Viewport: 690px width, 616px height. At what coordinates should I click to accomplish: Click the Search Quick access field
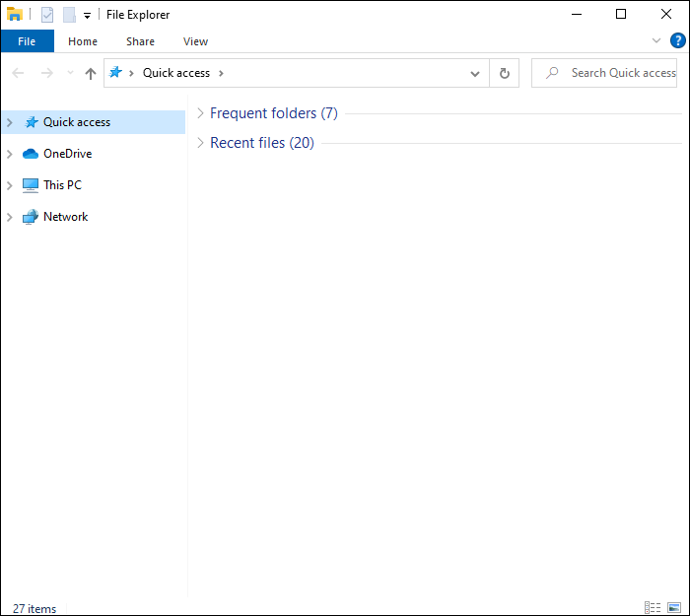point(604,73)
